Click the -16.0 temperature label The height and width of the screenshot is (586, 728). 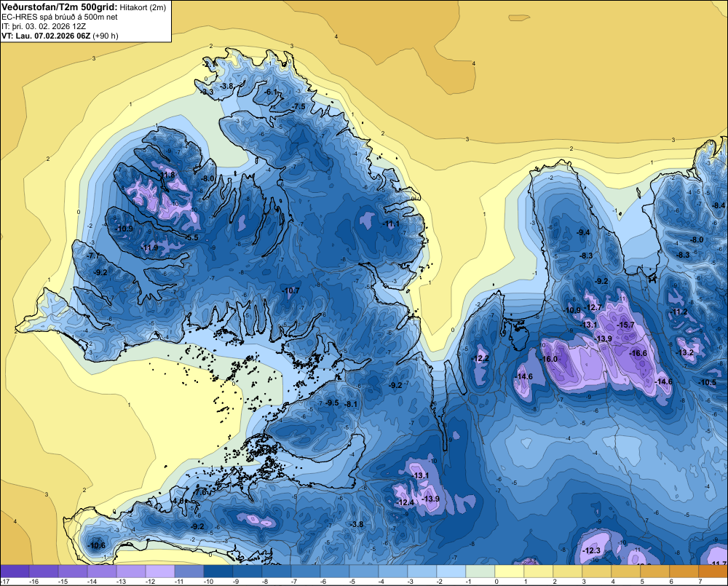click(x=549, y=360)
